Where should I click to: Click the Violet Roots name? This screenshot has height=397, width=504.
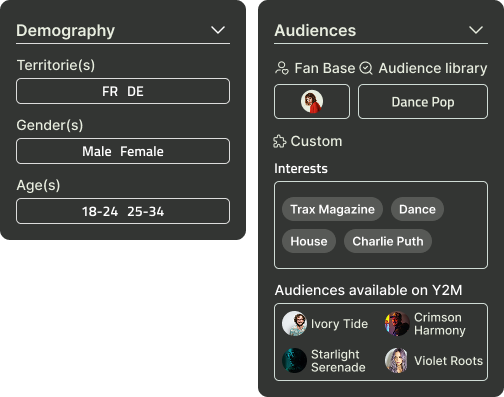448,361
